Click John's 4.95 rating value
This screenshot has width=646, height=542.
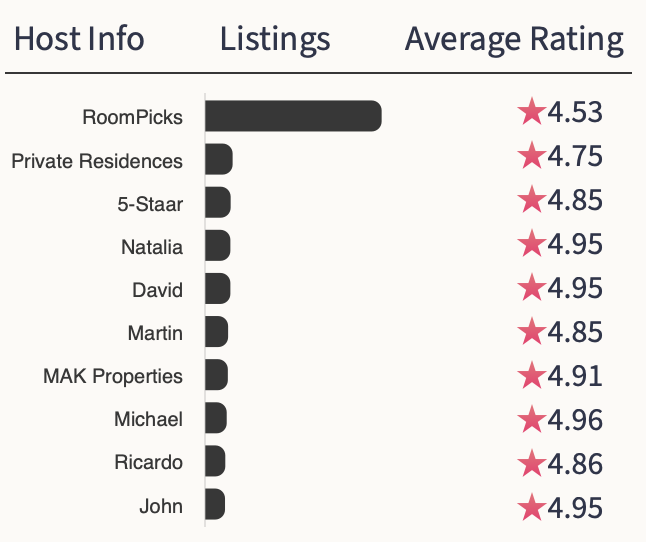575,508
